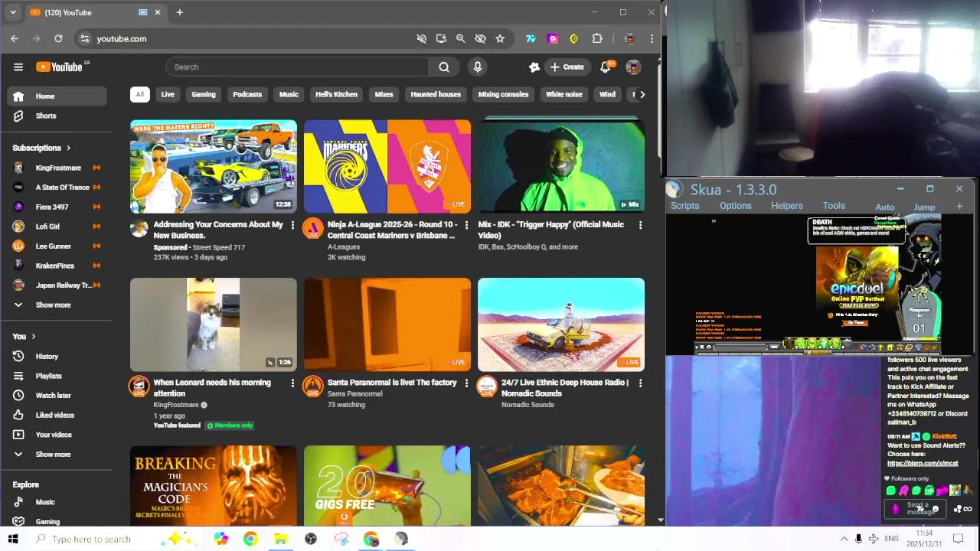Open the Tools menu in Skua
This screenshot has height=551, width=980.
834,206
